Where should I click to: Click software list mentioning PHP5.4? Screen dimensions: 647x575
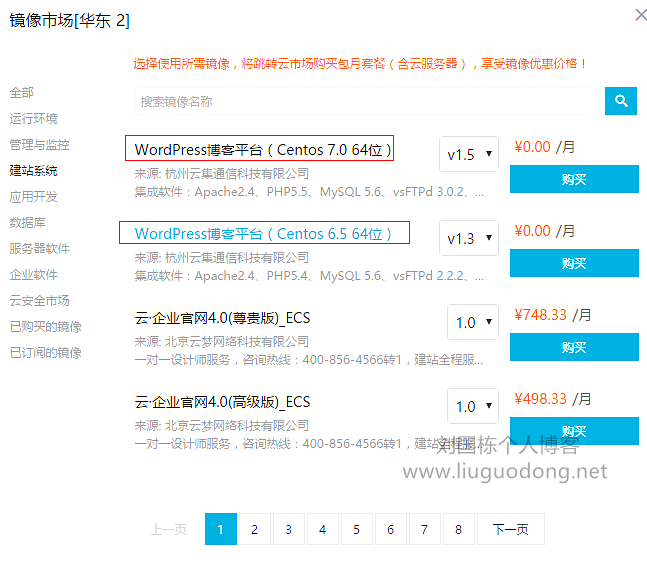309,276
